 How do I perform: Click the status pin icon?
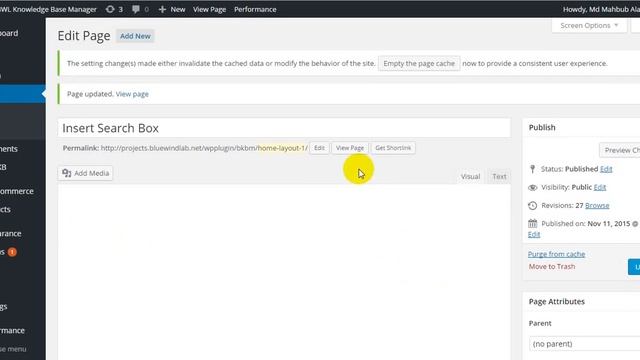point(532,169)
